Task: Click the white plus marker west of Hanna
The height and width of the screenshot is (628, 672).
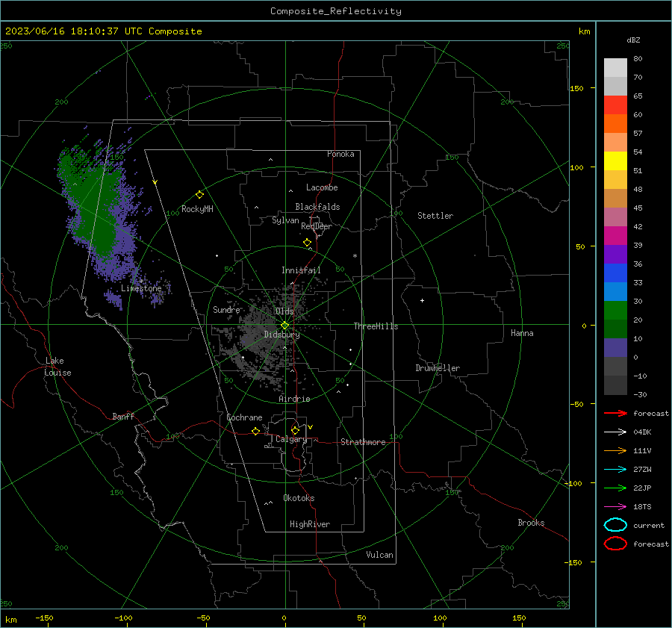Action: 422,300
